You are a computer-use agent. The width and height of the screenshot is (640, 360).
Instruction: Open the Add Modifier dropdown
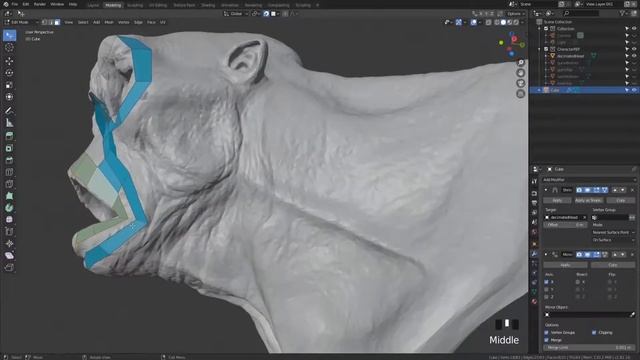tap(589, 180)
